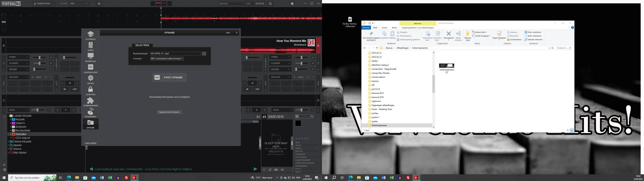Click Selectie omkeren in Explorer ribbon
This screenshot has height=181, width=644.
533,40
